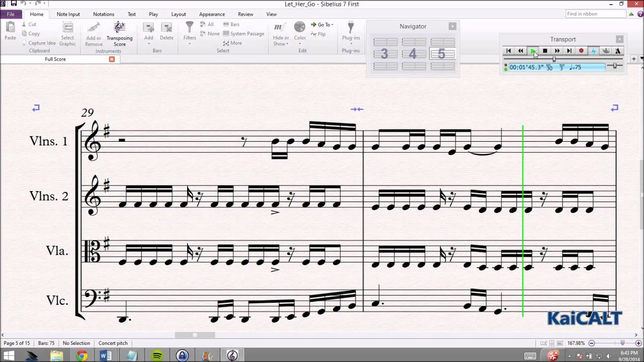Click the Select Graphic tool

(67, 34)
